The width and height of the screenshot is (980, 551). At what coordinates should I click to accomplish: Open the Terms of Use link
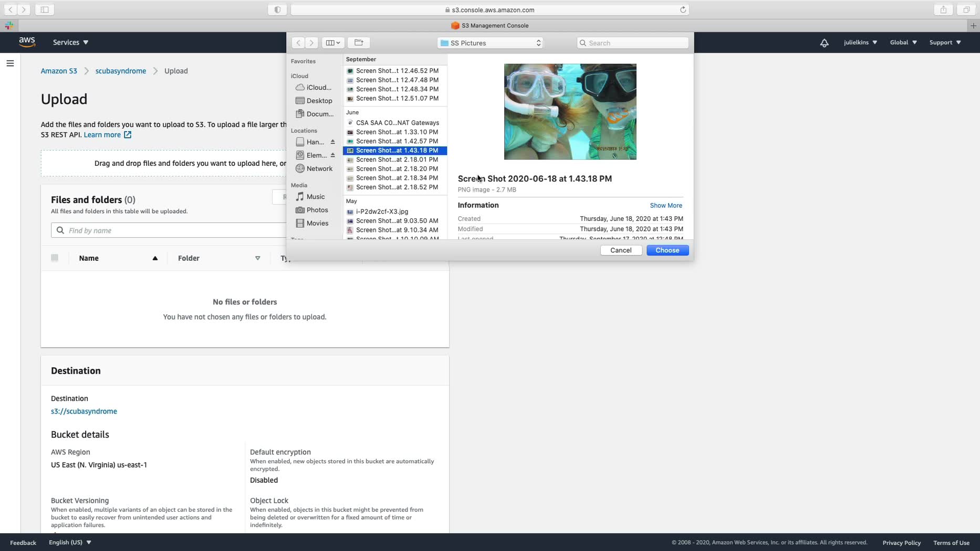pos(951,543)
